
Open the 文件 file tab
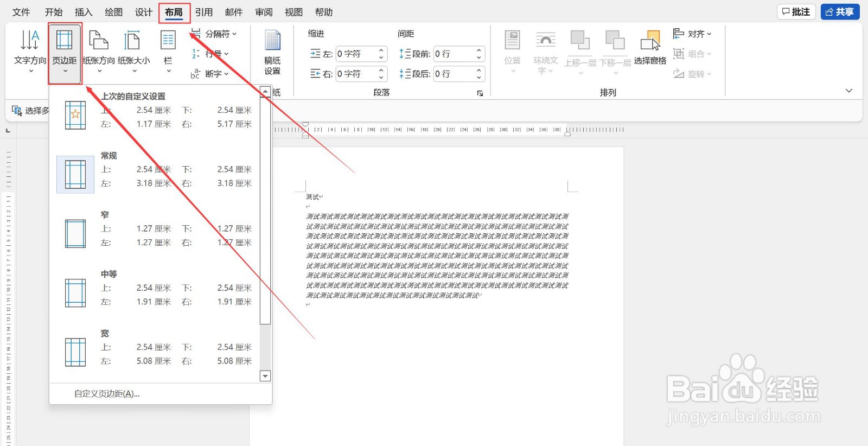point(21,12)
